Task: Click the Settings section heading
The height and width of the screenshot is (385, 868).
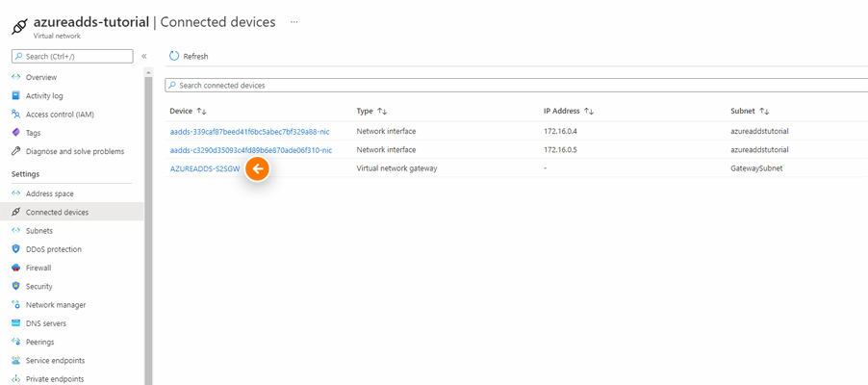Action: pyautogui.click(x=25, y=174)
